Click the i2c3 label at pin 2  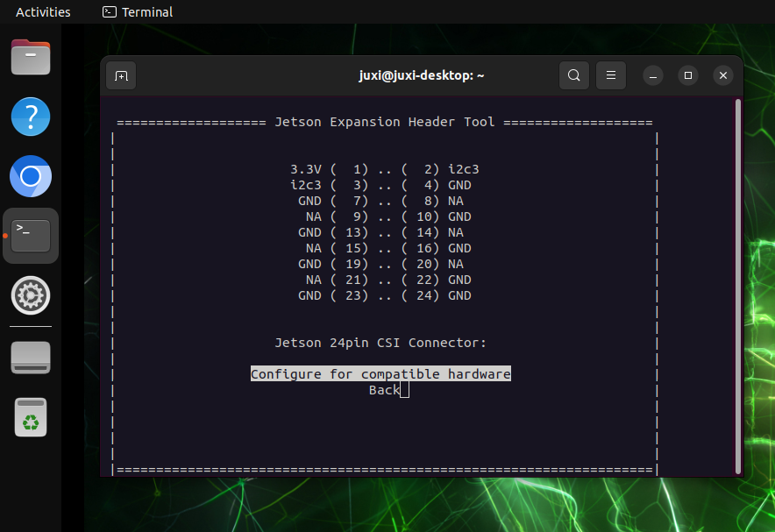pyautogui.click(x=464, y=169)
